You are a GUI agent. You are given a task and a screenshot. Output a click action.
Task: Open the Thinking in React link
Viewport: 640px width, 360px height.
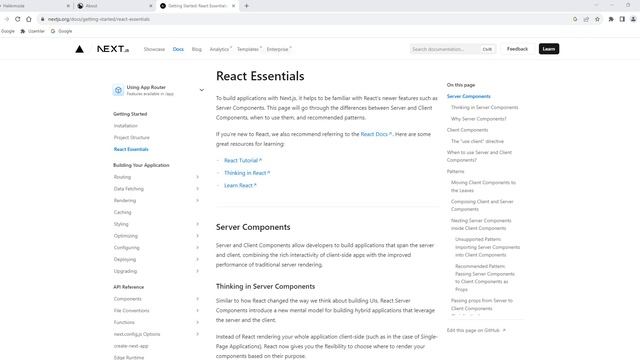[x=247, y=173]
